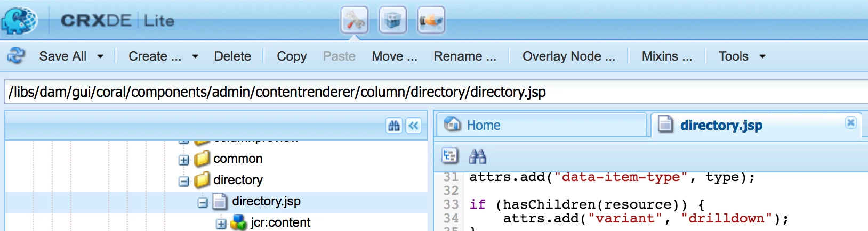The image size is (868, 231).
Task: Click Save All button
Action: click(63, 56)
